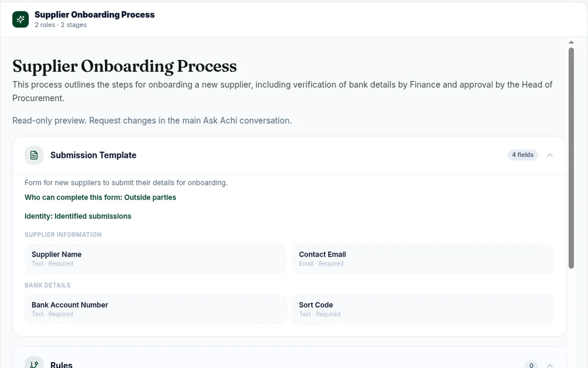Screen dimensions: 588x368
Task: Select the Bank Account Number field card
Action: (x=155, y=309)
